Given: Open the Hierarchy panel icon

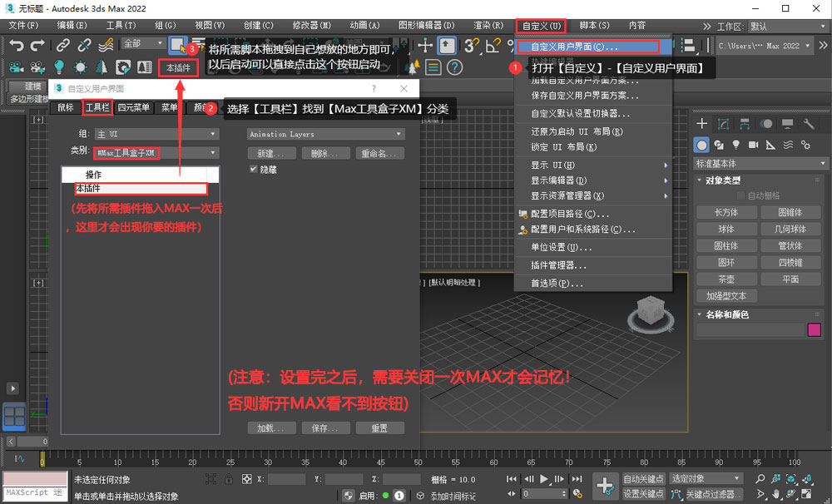Looking at the screenshot, I should click(745, 124).
